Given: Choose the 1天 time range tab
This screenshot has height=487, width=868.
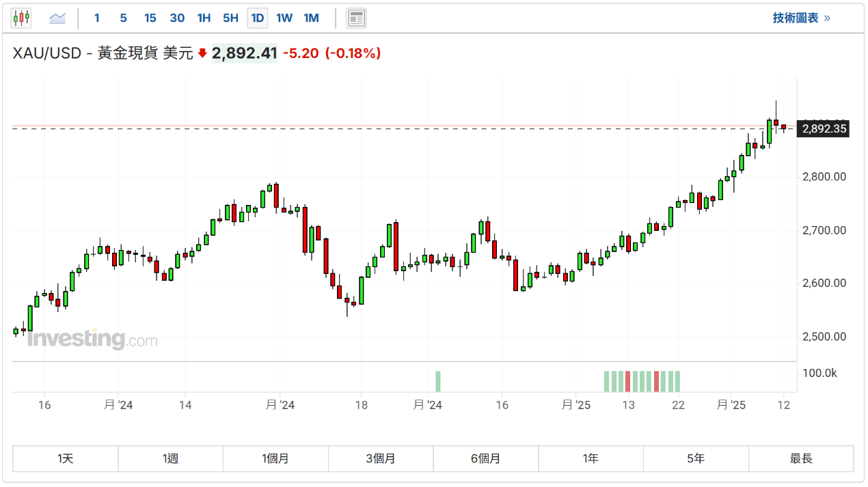Looking at the screenshot, I should point(66,459).
